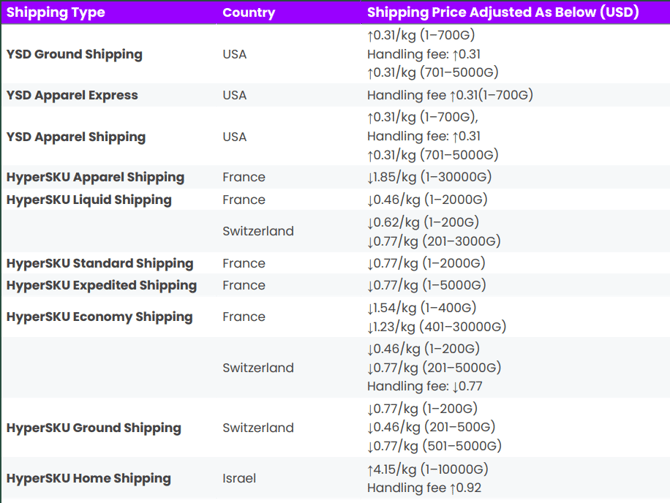670x503 pixels.
Task: Click the ↓1.54/kg (1–400G) price entry
Action: point(422,308)
